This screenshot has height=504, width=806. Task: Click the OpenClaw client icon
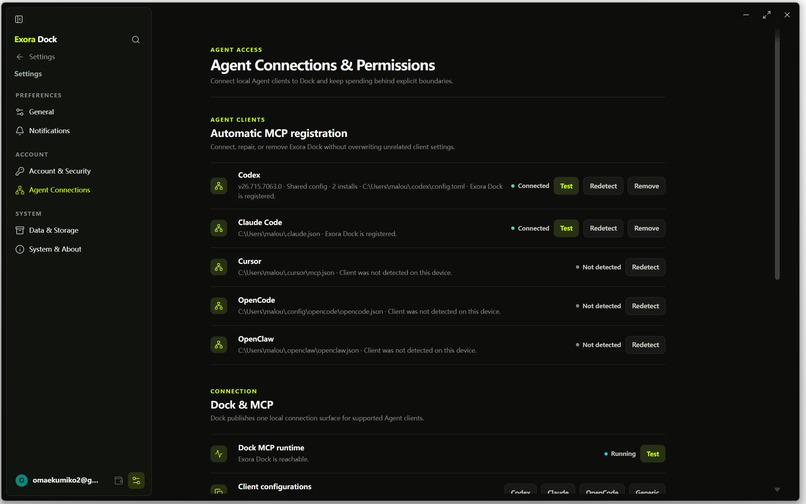tap(218, 345)
